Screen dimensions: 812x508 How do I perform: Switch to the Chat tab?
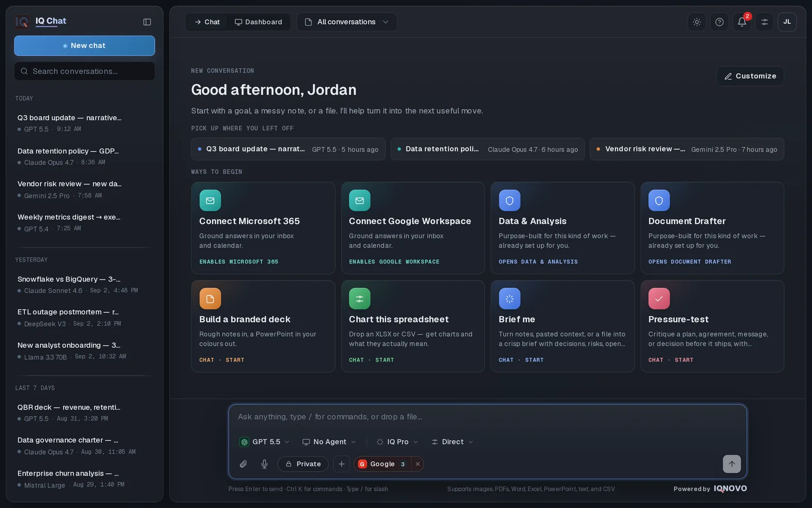click(x=207, y=22)
